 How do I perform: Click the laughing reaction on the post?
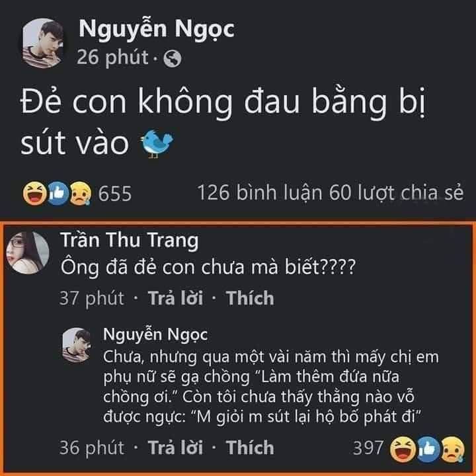click(34, 193)
